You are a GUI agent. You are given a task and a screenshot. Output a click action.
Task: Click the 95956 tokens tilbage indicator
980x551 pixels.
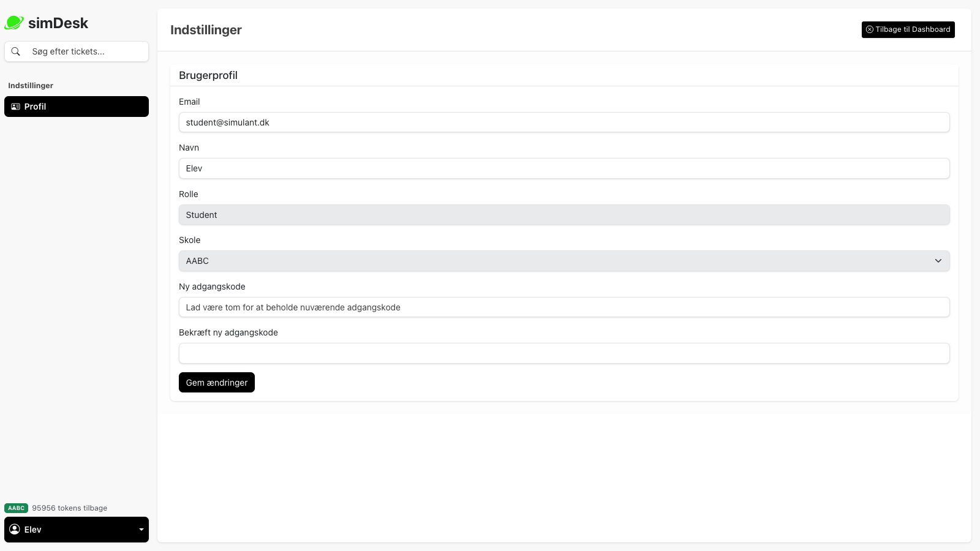[69, 508]
